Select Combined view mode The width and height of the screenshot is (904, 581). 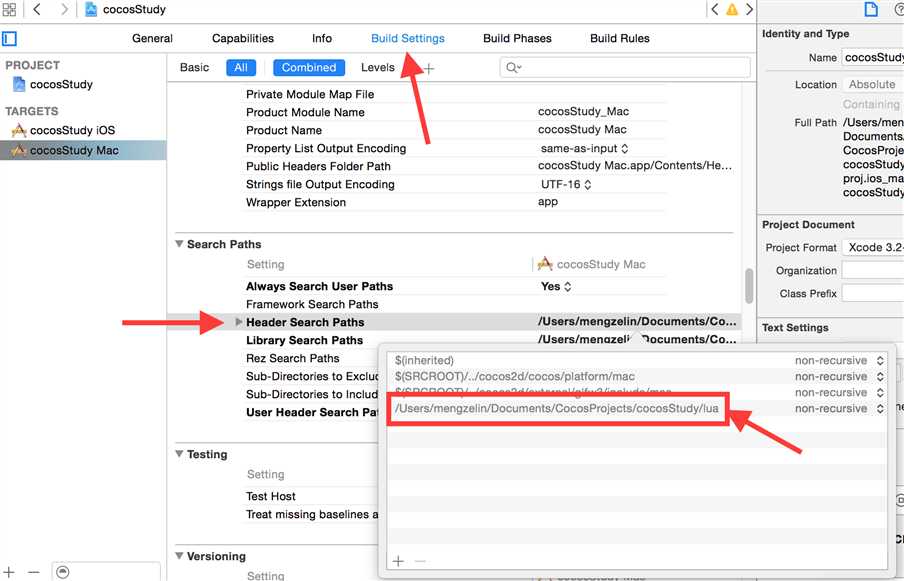309,67
